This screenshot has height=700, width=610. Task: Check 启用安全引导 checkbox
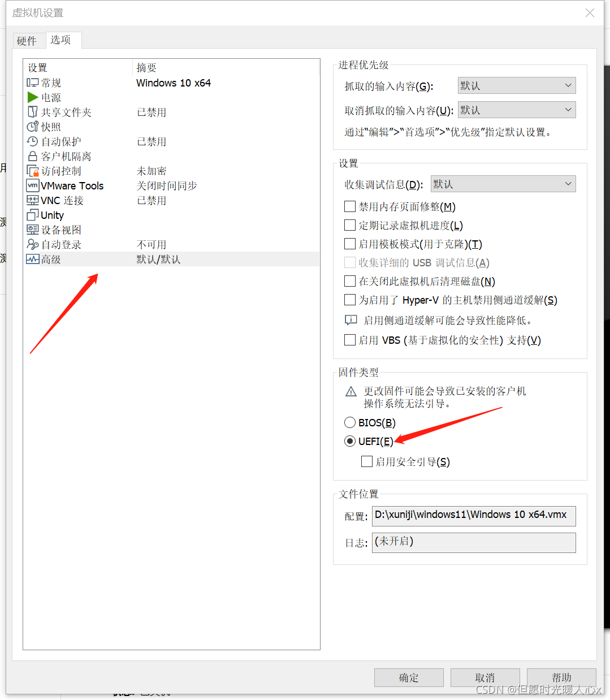pos(367,461)
